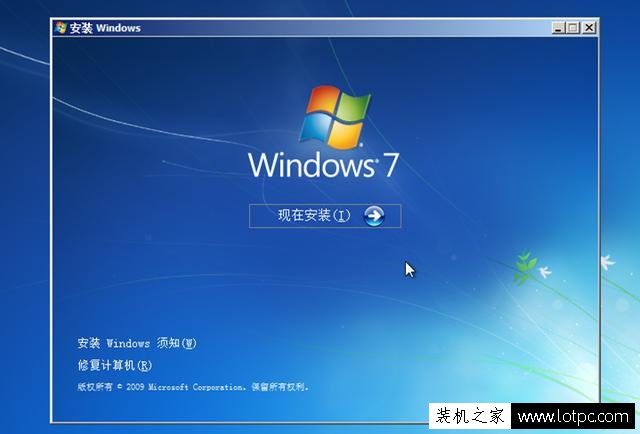Close the 安装 Windows window
The image size is (640, 434).
coord(589,28)
